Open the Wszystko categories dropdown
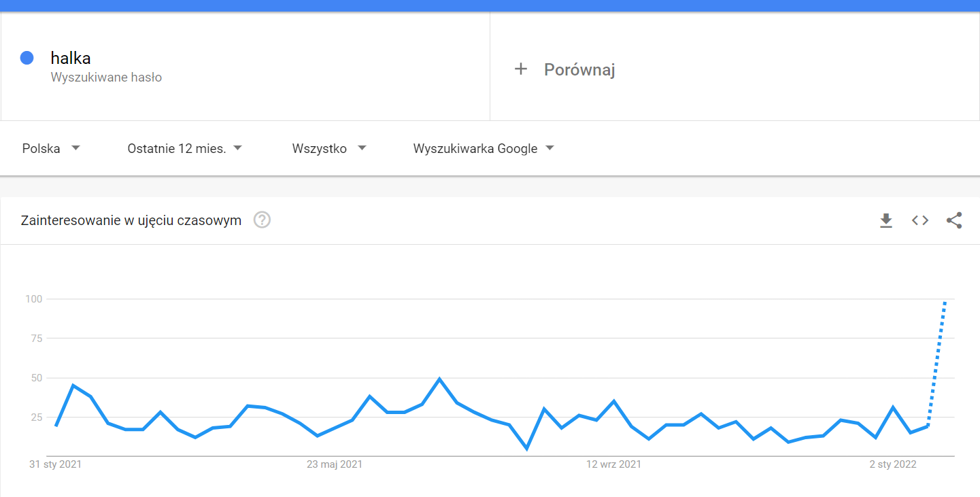This screenshot has width=980, height=497. pyautogui.click(x=329, y=148)
